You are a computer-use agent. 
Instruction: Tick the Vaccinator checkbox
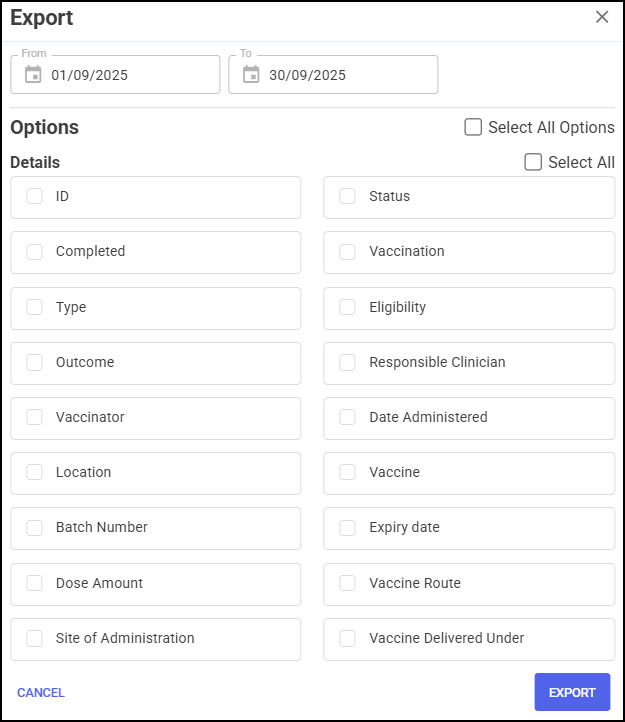35,417
